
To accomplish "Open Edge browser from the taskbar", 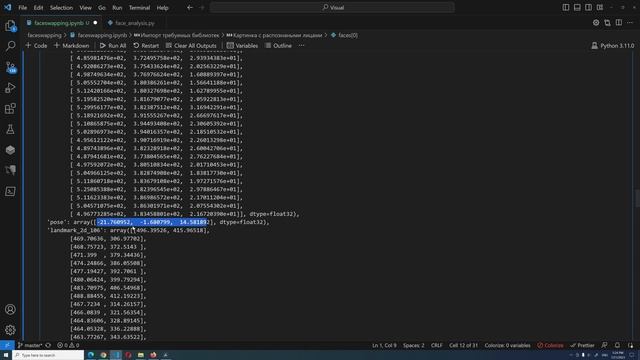I will pos(91,355).
